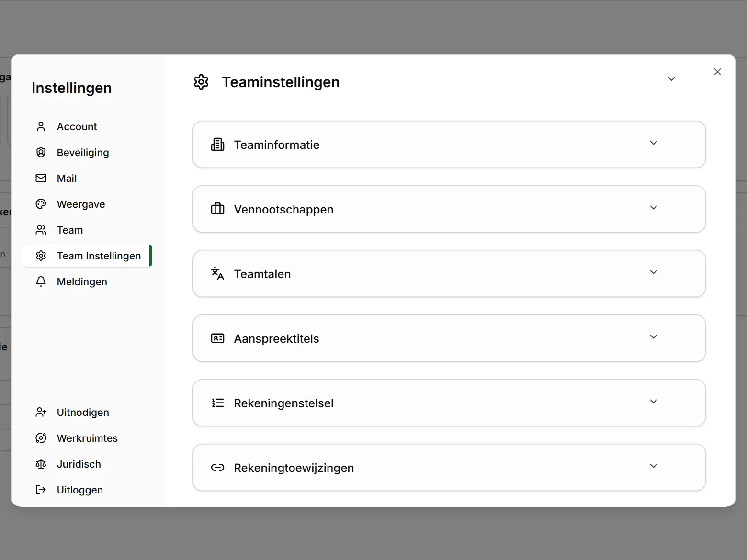Click the Aanspreektitels ID card icon
The image size is (747, 560).
click(x=218, y=338)
